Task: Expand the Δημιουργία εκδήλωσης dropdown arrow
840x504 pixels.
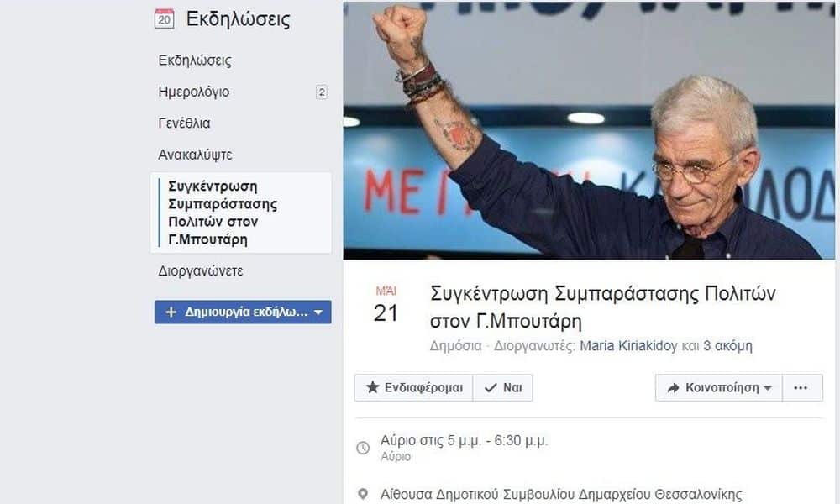Action: point(318,312)
